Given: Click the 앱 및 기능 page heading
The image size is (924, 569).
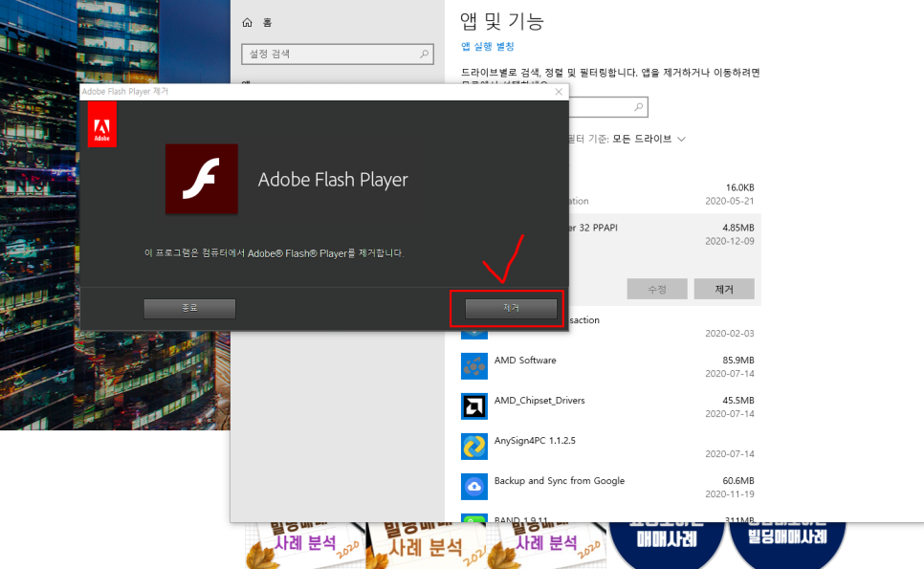Looking at the screenshot, I should coord(501,21).
